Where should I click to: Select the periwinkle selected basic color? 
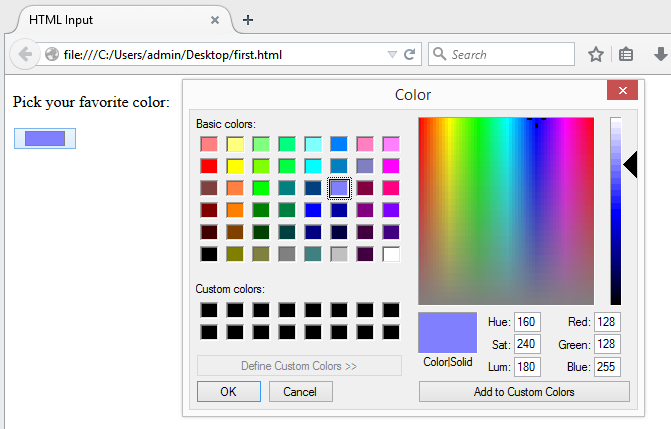[339, 188]
